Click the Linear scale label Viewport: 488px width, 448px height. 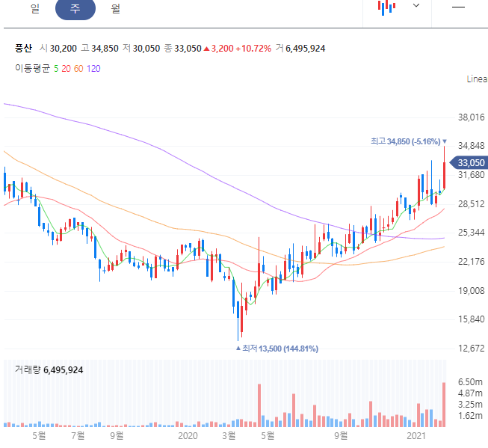click(477, 79)
